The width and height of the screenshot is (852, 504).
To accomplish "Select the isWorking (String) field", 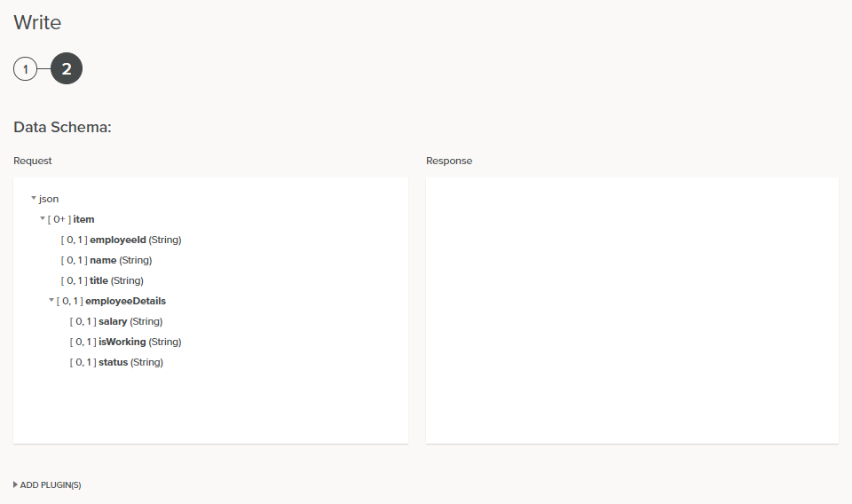I will (125, 342).
